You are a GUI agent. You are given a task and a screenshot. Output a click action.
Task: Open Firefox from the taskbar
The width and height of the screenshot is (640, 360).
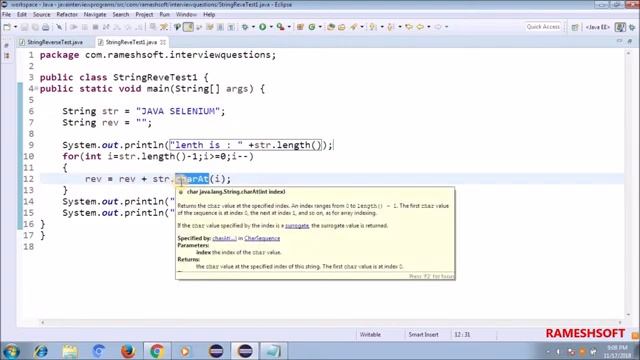(128, 351)
